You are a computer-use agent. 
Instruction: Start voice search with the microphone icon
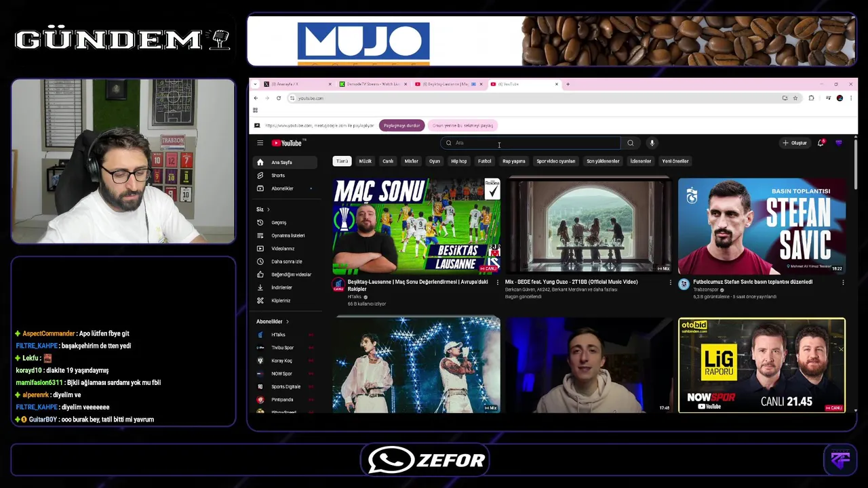point(652,143)
